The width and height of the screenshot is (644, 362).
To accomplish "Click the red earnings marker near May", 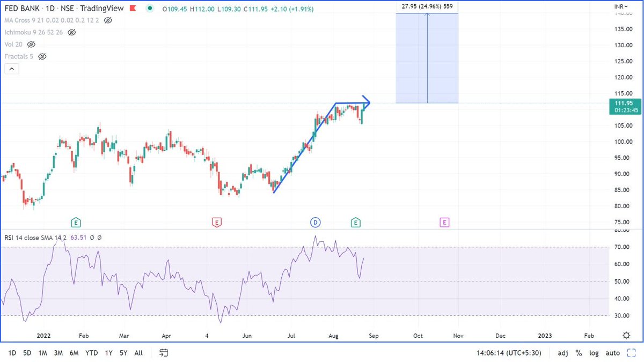I will tap(217, 221).
